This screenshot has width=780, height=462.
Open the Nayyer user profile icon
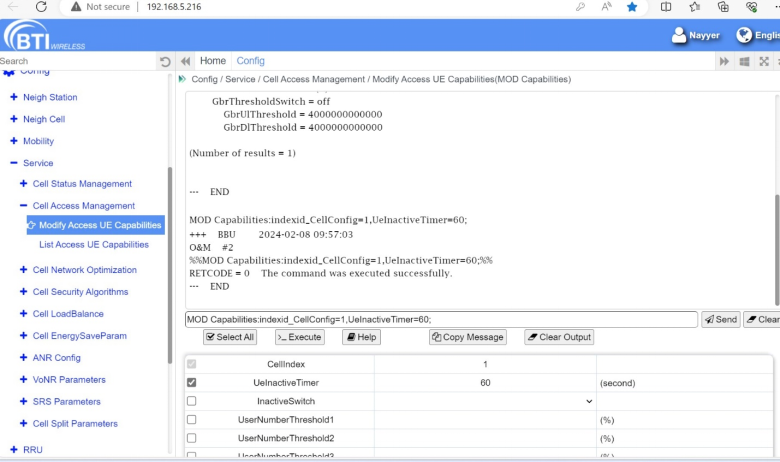click(x=679, y=35)
